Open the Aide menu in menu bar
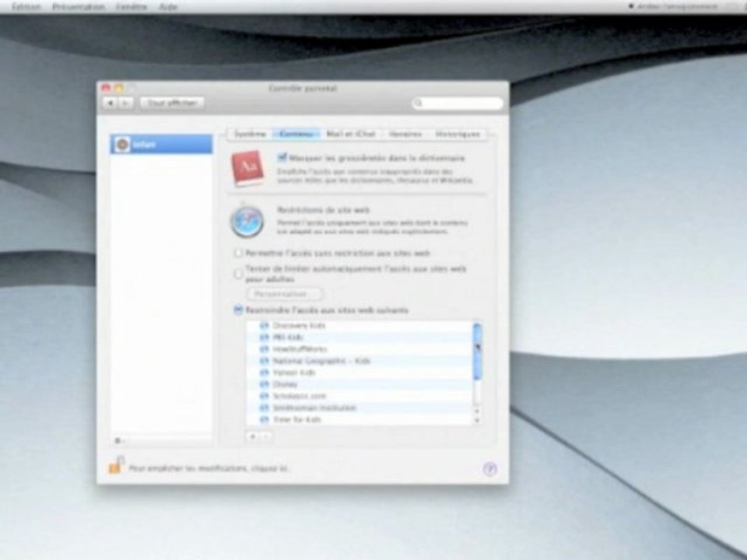The image size is (747, 560). [x=168, y=7]
